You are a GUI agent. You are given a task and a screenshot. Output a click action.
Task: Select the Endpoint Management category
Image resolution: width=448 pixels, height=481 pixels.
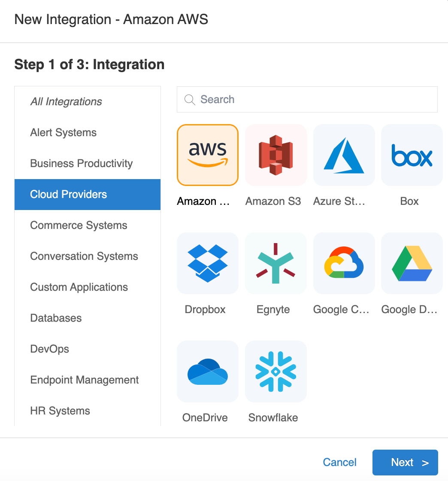pyautogui.click(x=85, y=380)
